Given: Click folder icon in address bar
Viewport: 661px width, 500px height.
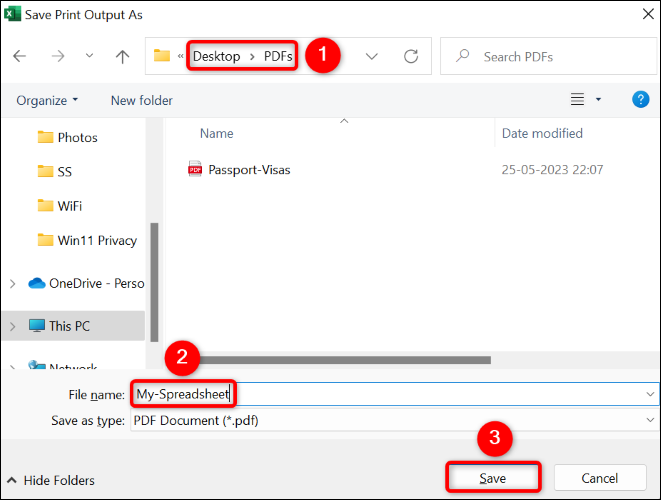Looking at the screenshot, I should [x=161, y=55].
